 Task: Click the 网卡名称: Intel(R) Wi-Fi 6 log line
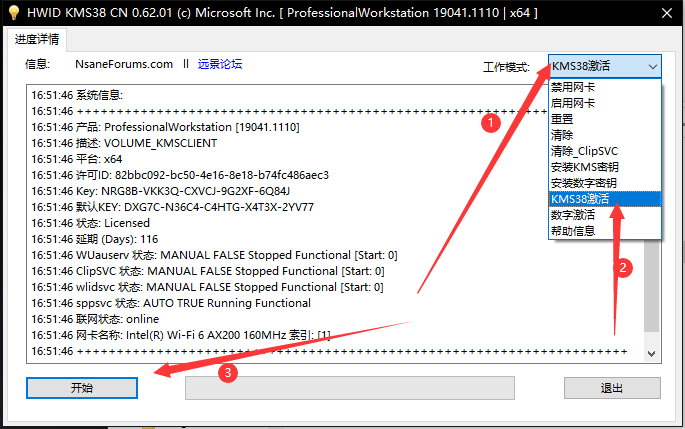coord(180,335)
